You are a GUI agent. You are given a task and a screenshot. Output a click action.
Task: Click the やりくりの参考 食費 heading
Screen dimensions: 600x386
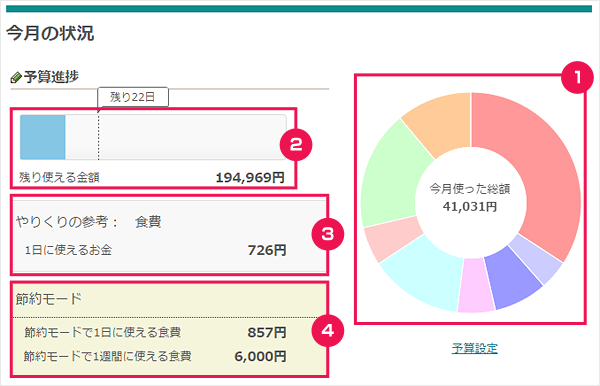pos(88,222)
